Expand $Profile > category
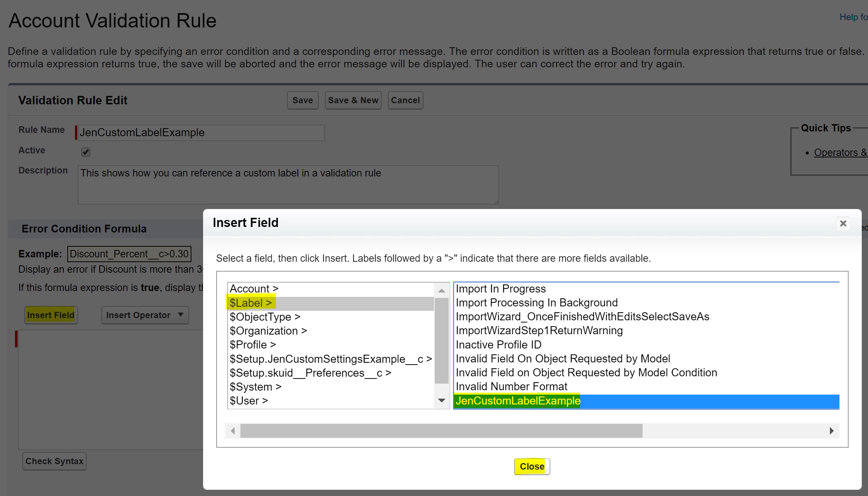Image resolution: width=868 pixels, height=496 pixels. pos(331,345)
